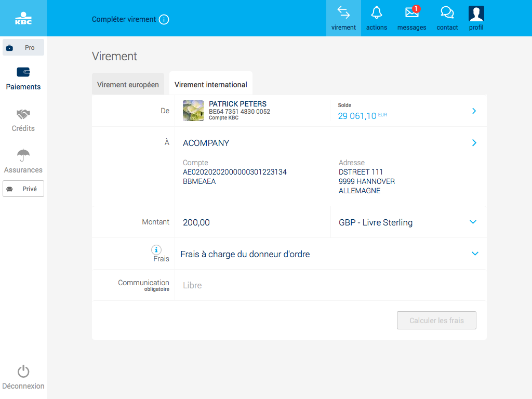Open Crédits handshake section
This screenshot has height=399, width=532.
tap(23, 121)
